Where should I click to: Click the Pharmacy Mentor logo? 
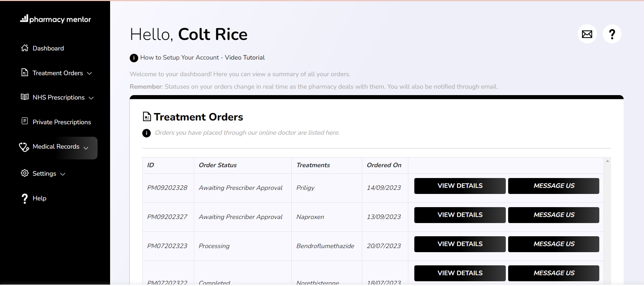click(x=56, y=19)
